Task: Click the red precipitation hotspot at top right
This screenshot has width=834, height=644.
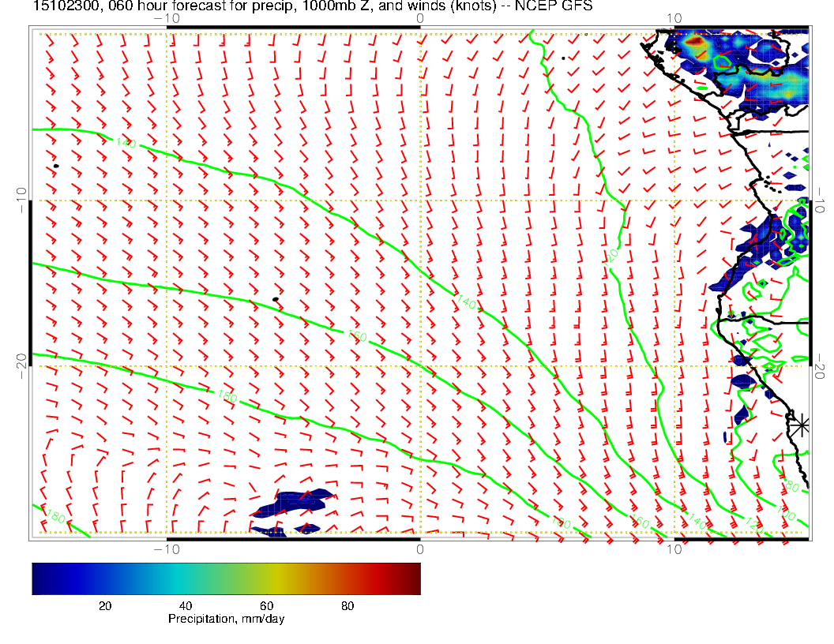Action: click(695, 43)
